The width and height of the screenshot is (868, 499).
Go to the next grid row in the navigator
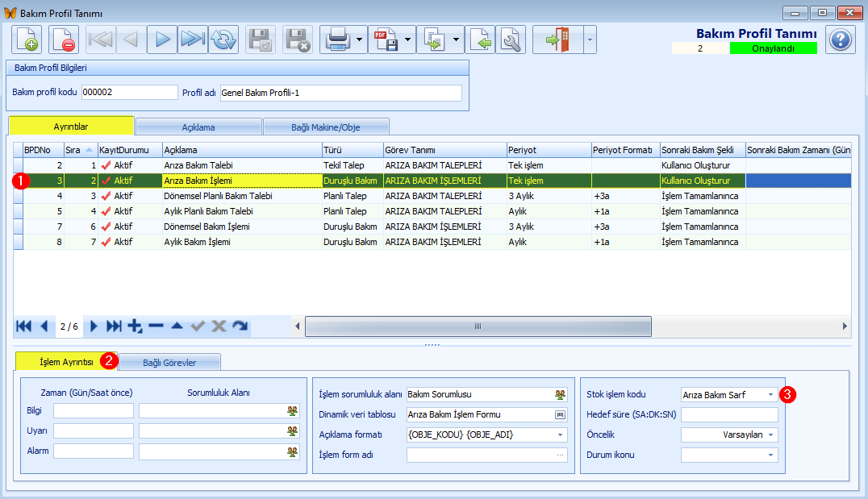pos(94,326)
